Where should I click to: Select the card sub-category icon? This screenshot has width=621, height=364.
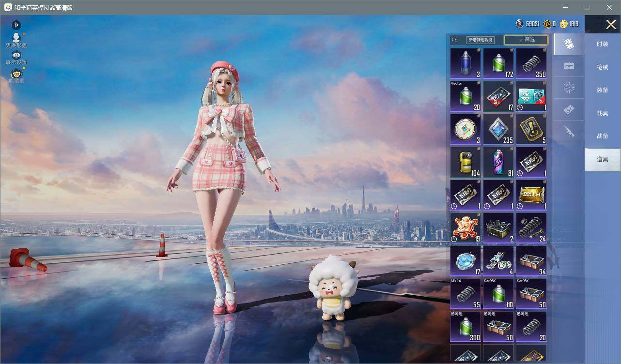[569, 45]
